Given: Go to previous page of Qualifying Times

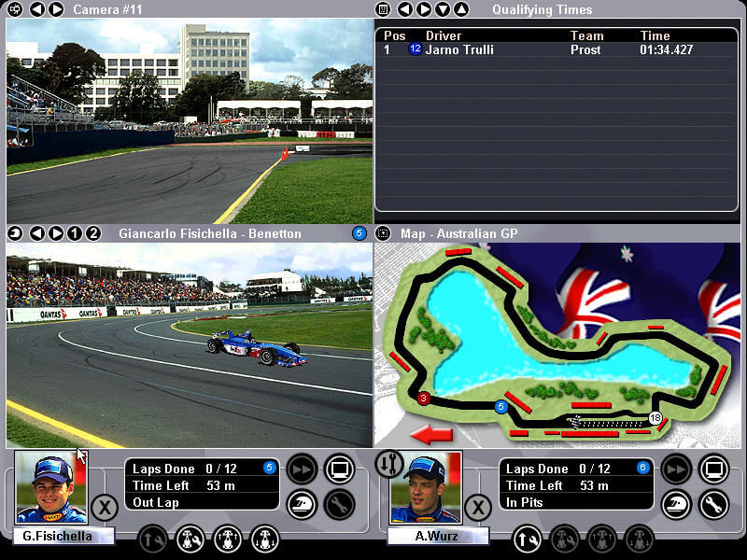Looking at the screenshot, I should [x=404, y=9].
